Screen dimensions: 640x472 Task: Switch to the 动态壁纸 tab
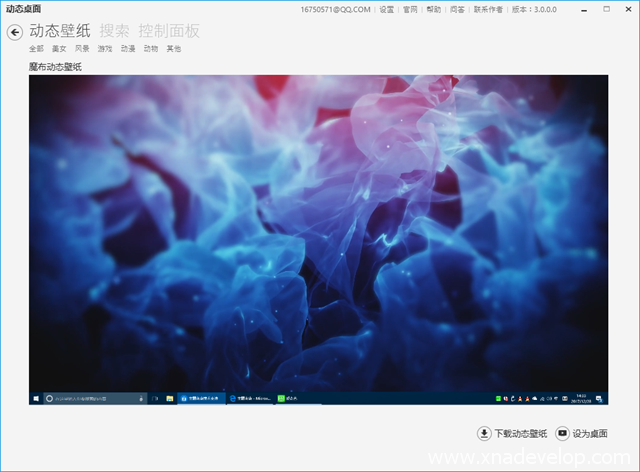[x=60, y=31]
